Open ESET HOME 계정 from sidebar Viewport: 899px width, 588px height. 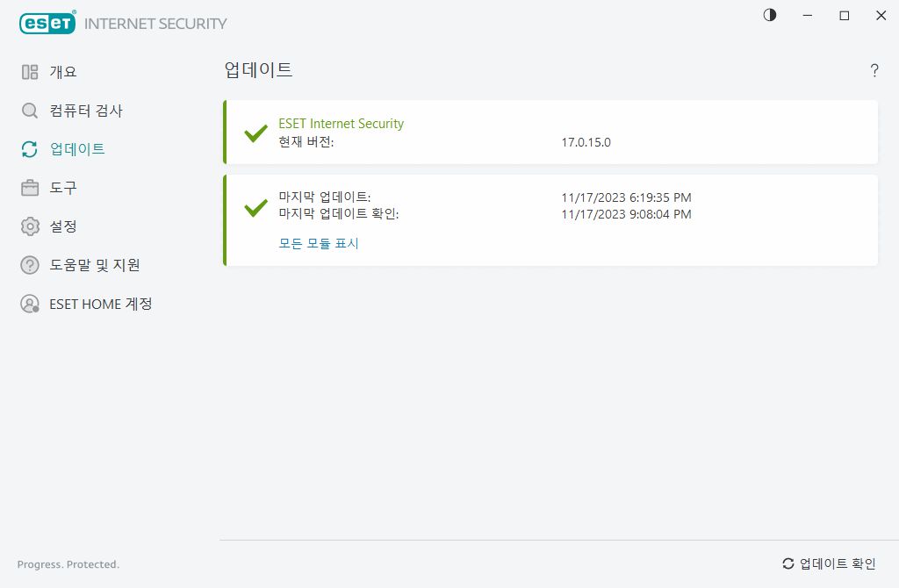(101, 304)
